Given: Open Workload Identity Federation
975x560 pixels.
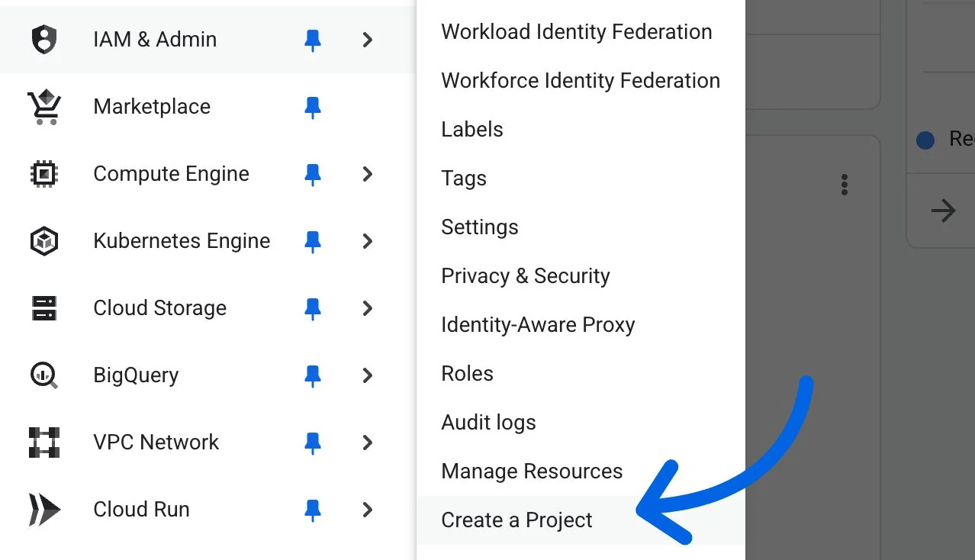Looking at the screenshot, I should point(577,32).
